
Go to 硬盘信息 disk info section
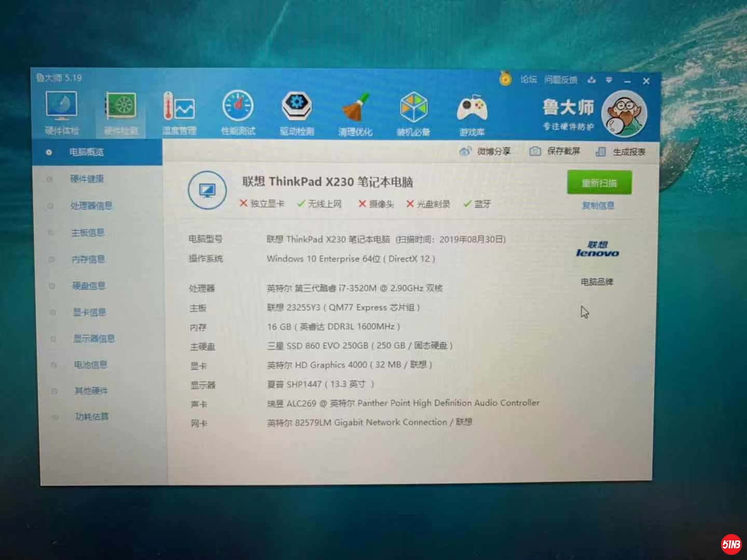89,286
